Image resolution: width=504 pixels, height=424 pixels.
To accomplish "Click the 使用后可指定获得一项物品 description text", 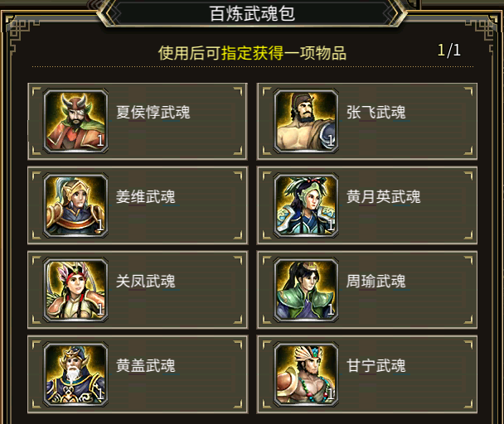I will pos(252,53).
